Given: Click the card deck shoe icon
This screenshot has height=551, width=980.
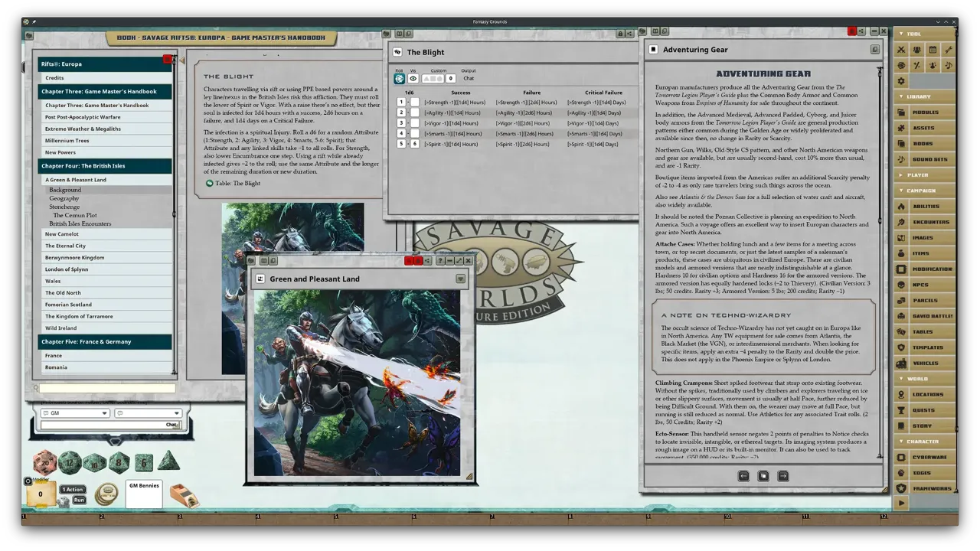Looking at the screenshot, I should pyautogui.click(x=184, y=496).
